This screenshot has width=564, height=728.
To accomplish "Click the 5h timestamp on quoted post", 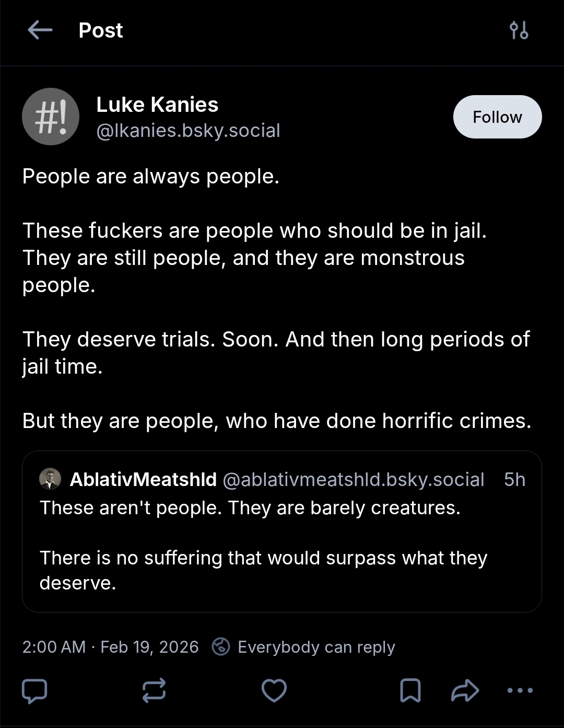I will [514, 479].
